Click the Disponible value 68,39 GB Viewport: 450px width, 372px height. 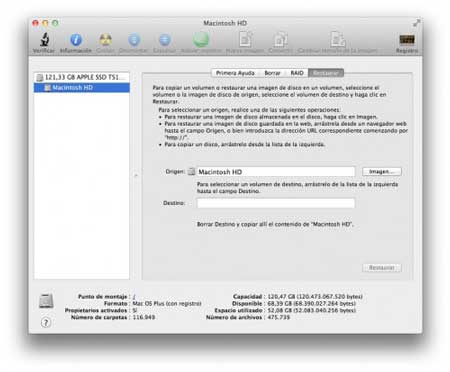pos(312,303)
